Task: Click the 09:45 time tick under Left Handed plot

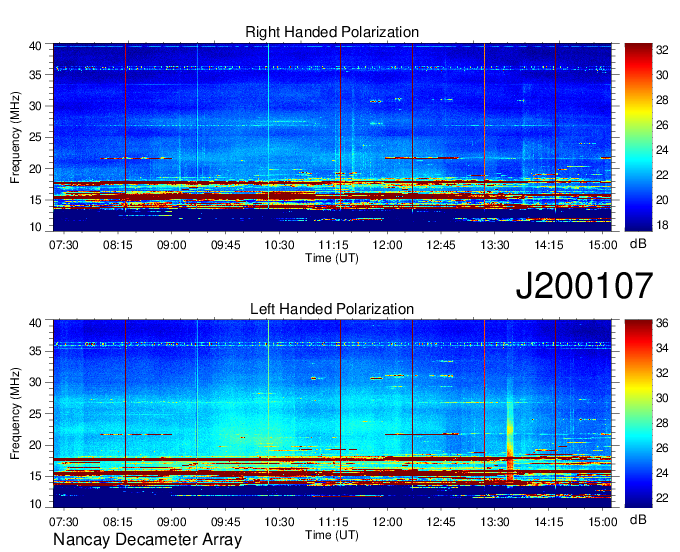Action: pyautogui.click(x=226, y=522)
